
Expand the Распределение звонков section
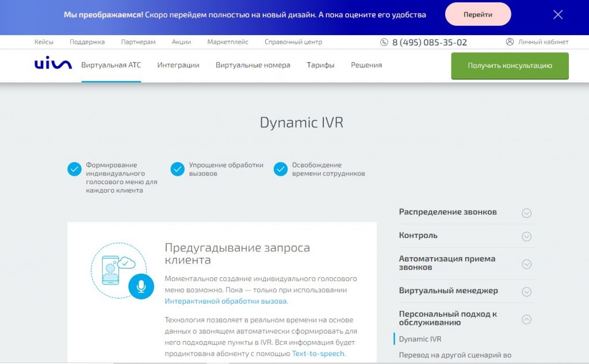point(526,213)
